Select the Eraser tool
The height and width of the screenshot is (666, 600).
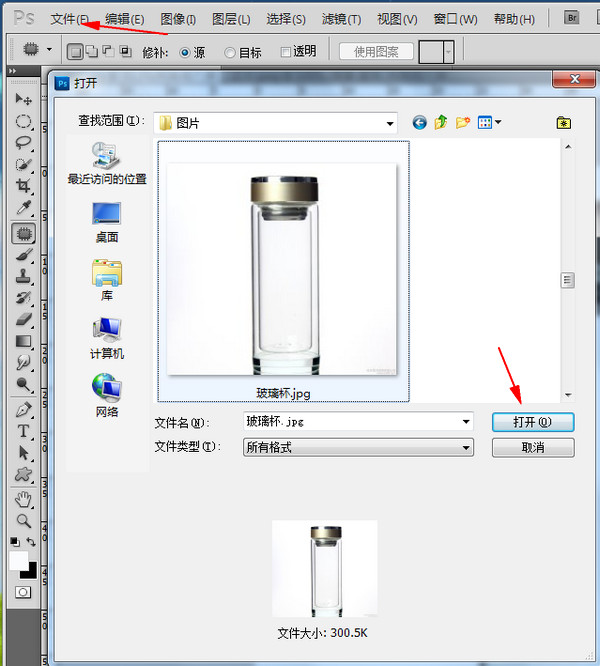coord(23,319)
